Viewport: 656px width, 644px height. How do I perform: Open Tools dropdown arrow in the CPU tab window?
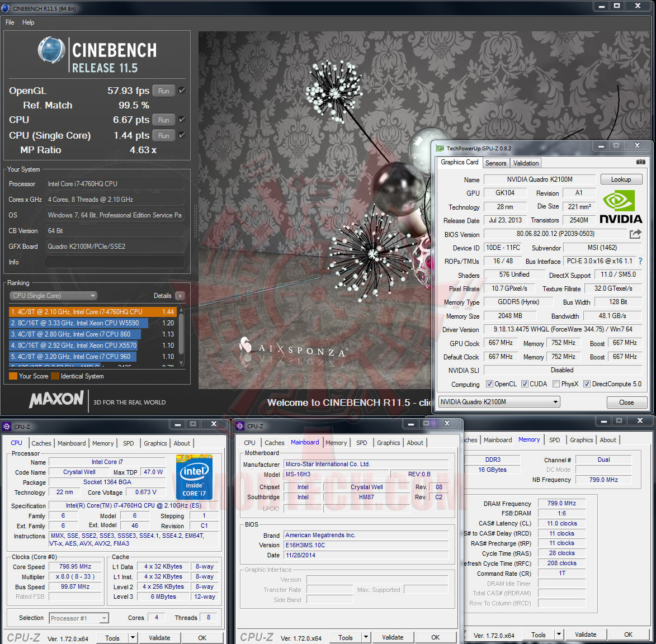[133, 638]
